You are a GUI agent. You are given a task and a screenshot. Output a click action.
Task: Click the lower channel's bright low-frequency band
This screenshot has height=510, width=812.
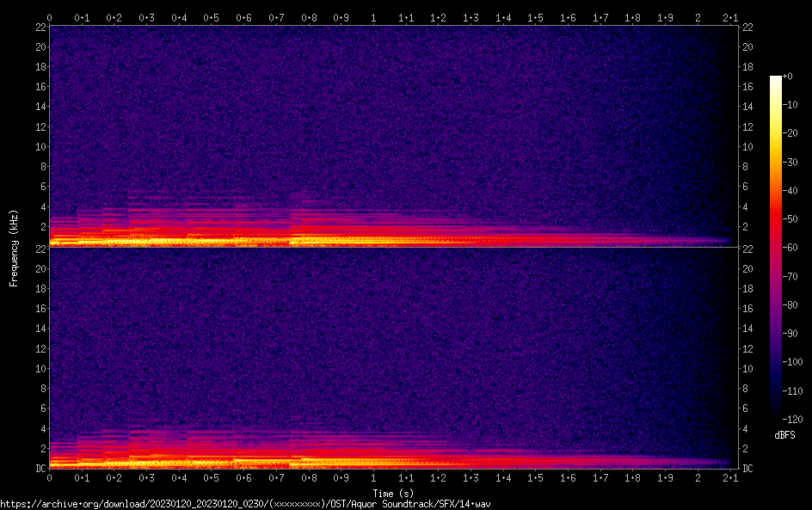coord(258,463)
